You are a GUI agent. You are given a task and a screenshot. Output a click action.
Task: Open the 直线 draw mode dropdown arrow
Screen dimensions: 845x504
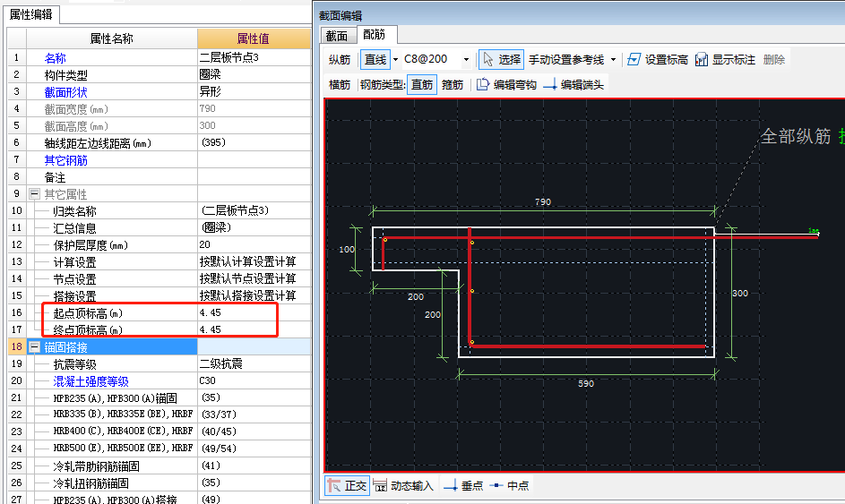tap(395, 59)
